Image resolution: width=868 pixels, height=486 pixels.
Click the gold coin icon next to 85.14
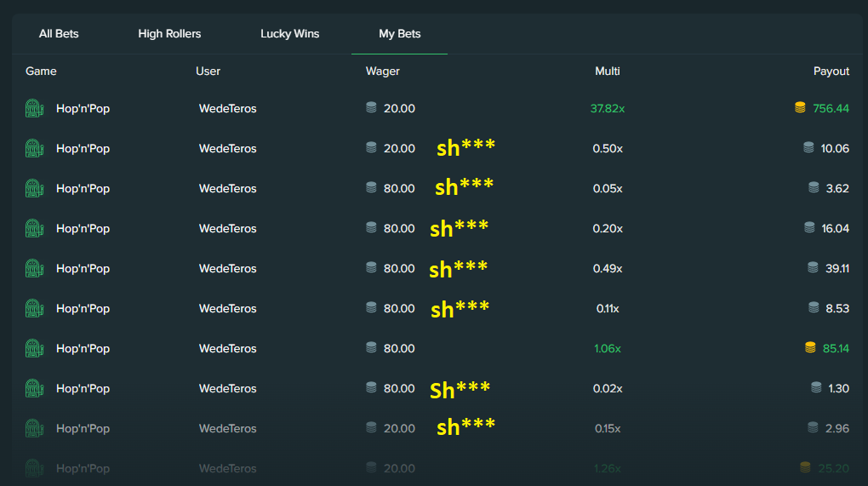[810, 347]
